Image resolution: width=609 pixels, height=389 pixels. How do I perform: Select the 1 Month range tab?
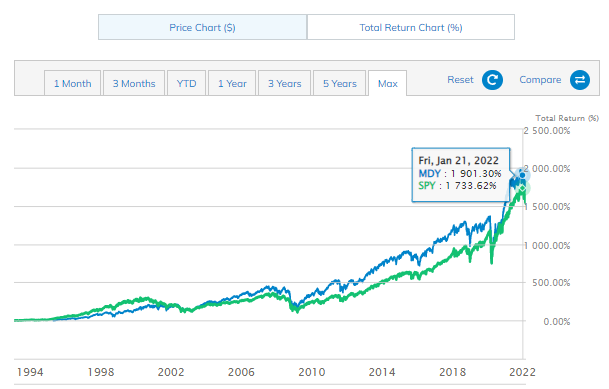tap(73, 83)
